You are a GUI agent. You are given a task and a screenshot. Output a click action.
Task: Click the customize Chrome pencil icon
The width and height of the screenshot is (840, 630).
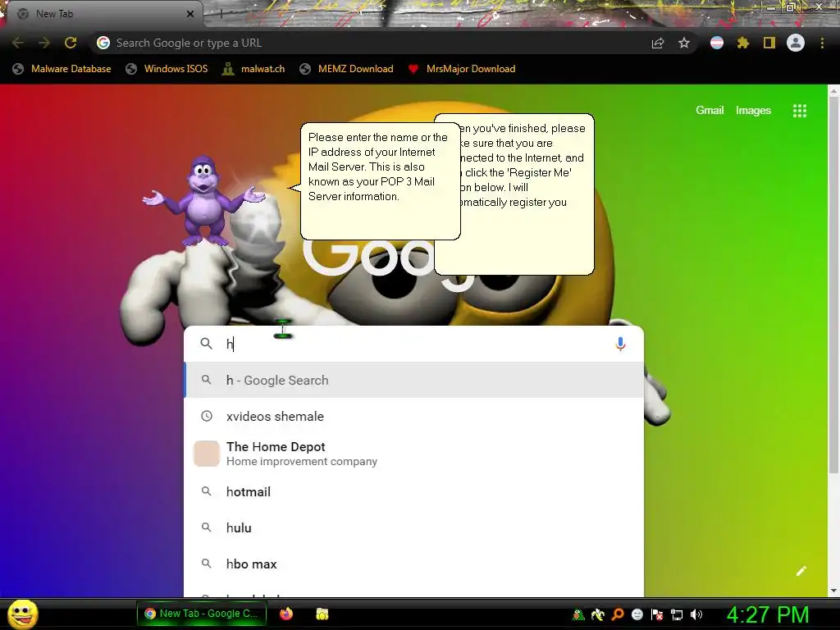pyautogui.click(x=801, y=571)
